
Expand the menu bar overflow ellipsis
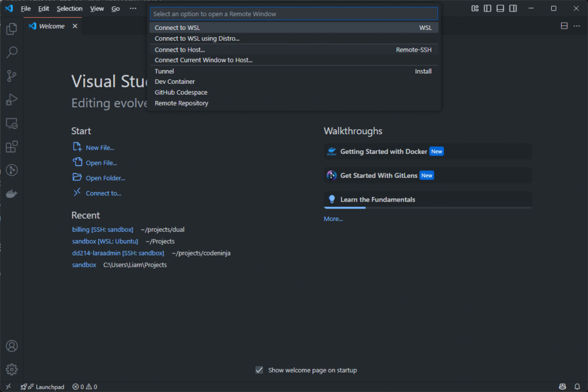pos(133,8)
